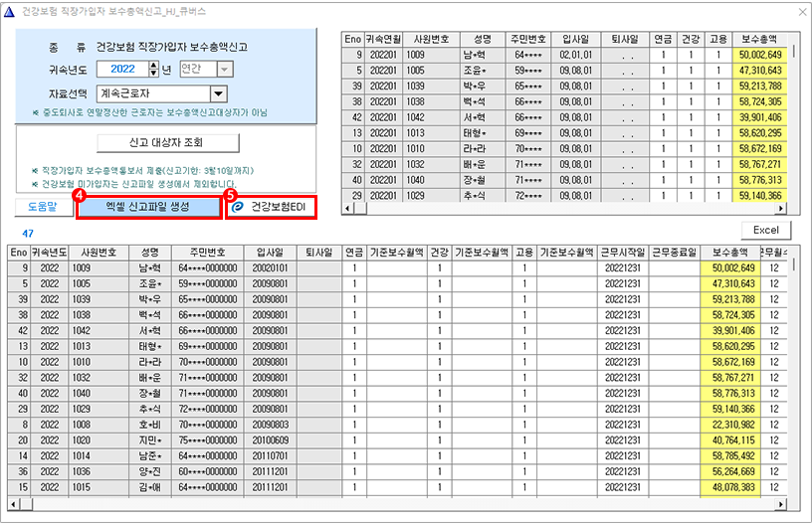Select upper table cell 50,002,649

[x=759, y=55]
